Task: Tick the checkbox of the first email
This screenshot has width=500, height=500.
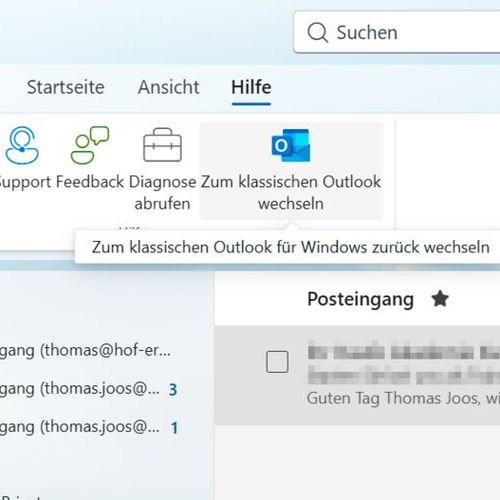Action: (x=277, y=362)
